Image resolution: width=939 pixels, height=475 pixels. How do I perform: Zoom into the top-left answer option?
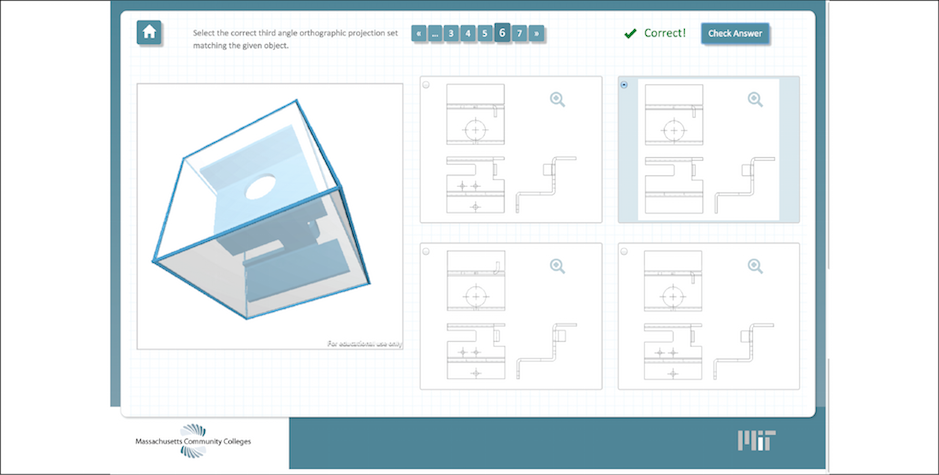tap(557, 99)
